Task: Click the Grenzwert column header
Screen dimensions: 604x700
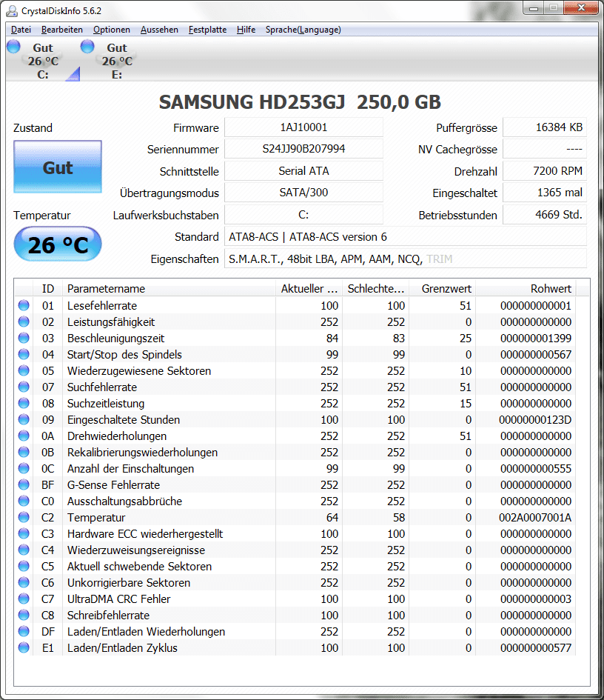Action: [442, 289]
